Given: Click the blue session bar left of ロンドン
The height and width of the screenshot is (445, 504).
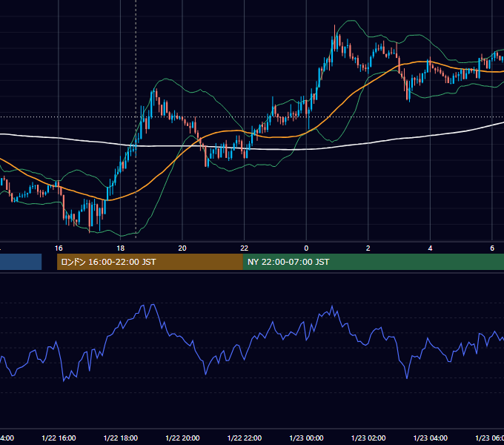Looking at the screenshot, I should coord(21,262).
